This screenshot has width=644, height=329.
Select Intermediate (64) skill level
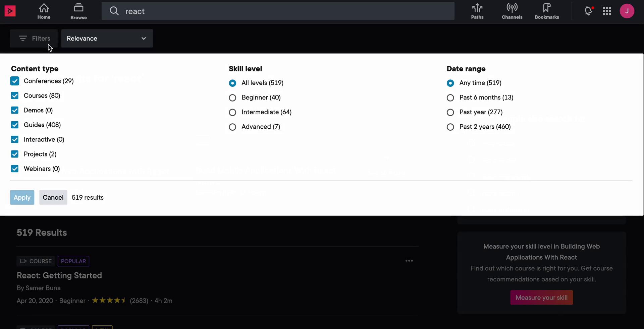(x=232, y=112)
